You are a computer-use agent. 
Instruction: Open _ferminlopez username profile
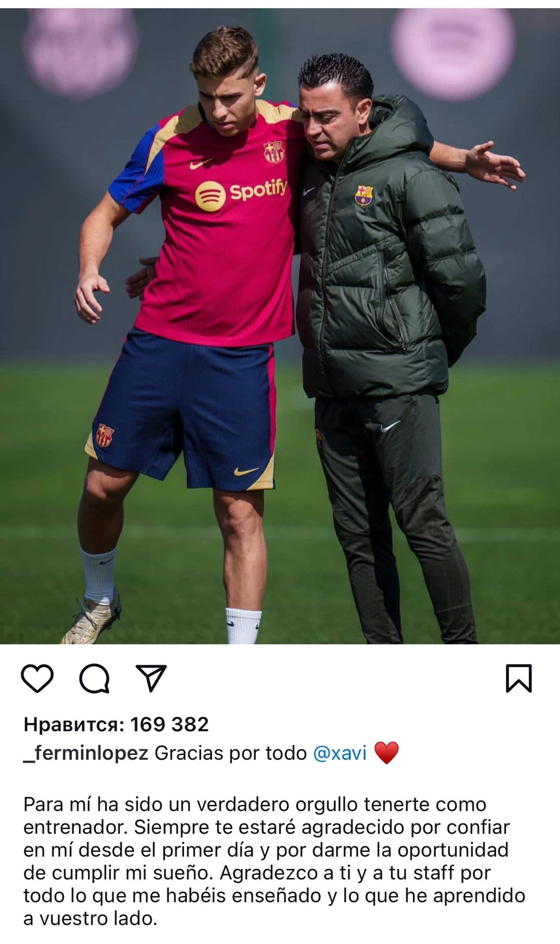86,753
